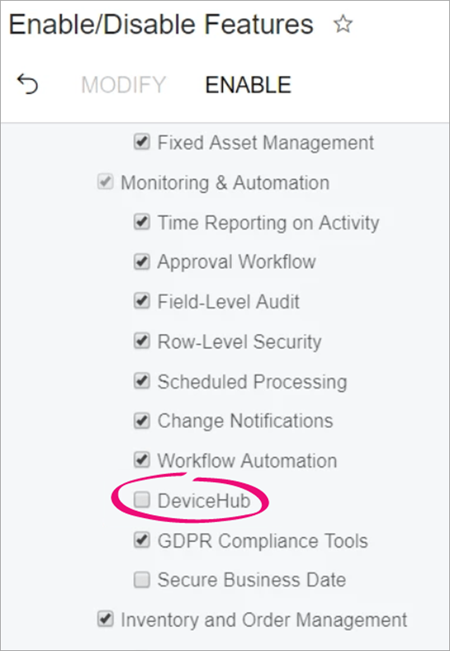The image size is (450, 651).
Task: Check the Secure Business Date checkbox
Action: coord(142,580)
